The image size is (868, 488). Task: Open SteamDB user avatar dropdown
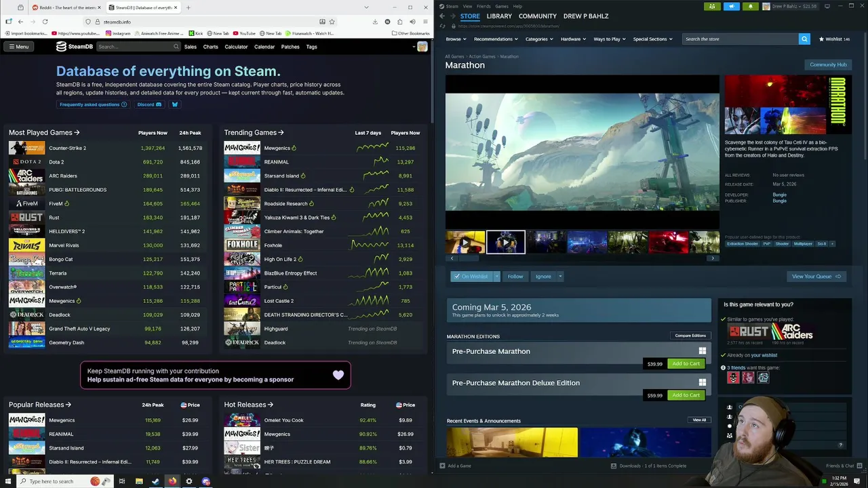[x=420, y=47]
